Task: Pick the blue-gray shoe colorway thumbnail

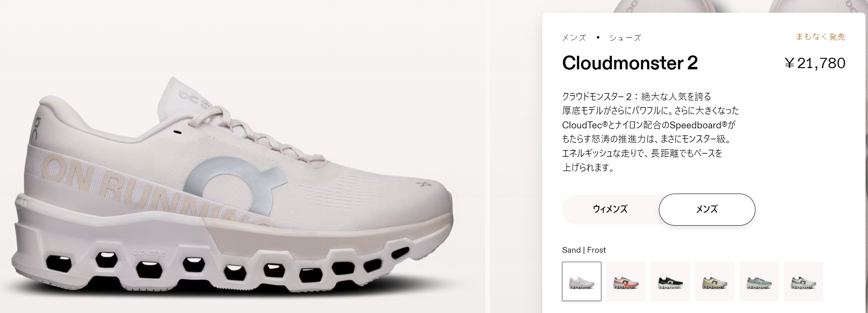Action: coord(759,281)
